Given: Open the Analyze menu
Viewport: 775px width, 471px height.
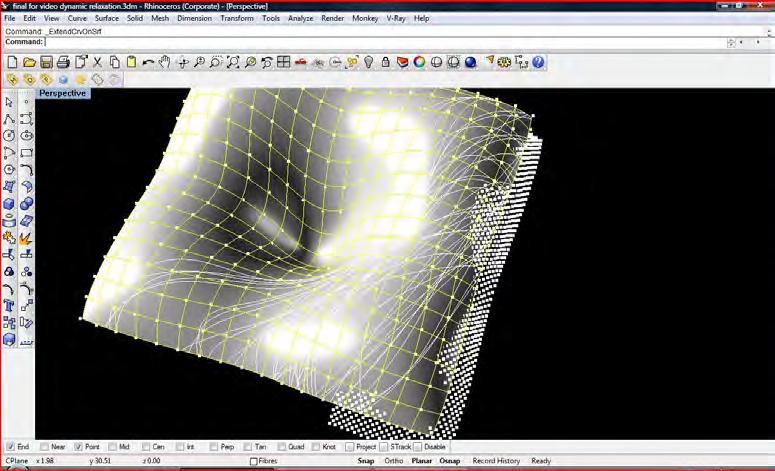Looking at the screenshot, I should coord(301,18).
